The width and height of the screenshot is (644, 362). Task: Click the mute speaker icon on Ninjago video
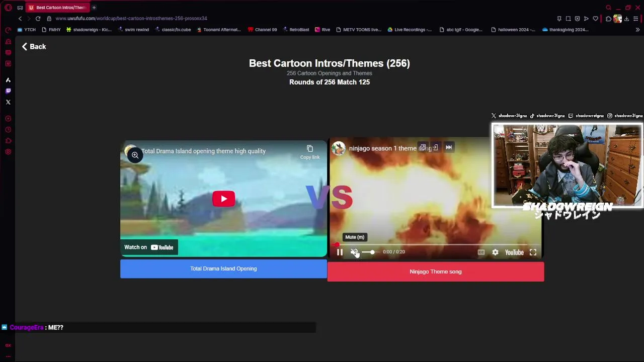coord(354,252)
